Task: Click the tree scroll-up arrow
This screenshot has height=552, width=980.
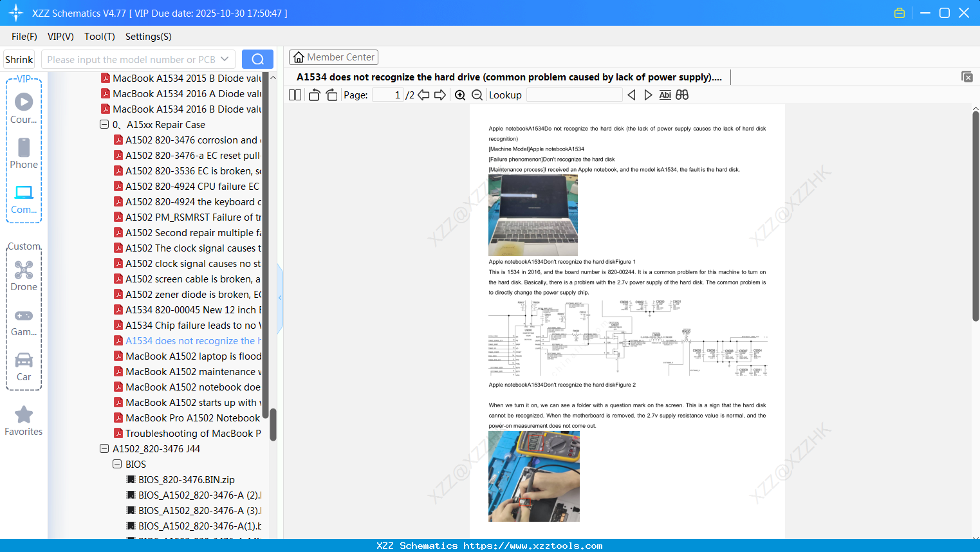Action: 273,77
